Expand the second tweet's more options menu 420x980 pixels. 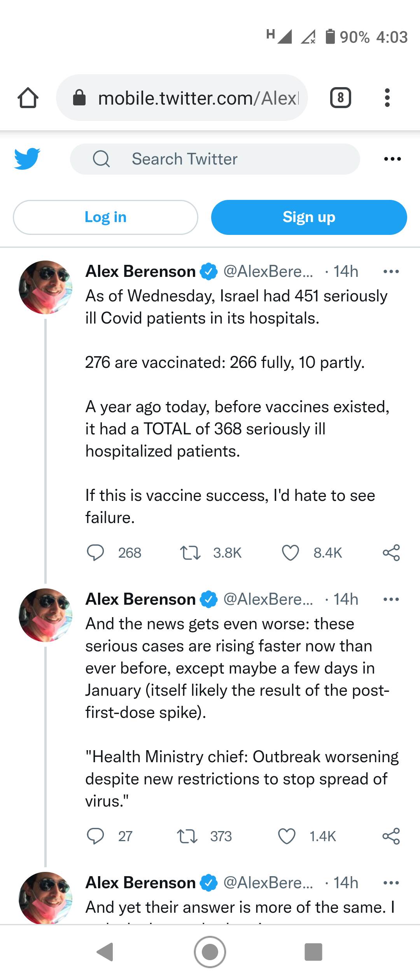click(391, 599)
